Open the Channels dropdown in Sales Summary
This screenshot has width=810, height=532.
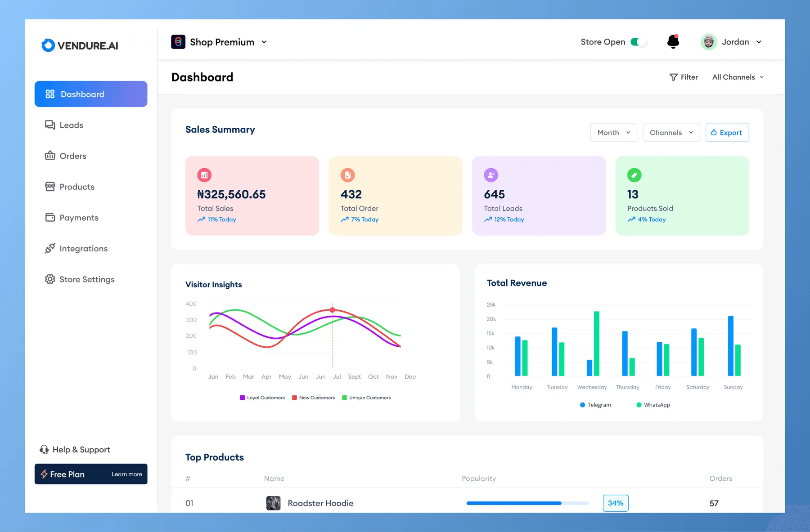pos(671,132)
